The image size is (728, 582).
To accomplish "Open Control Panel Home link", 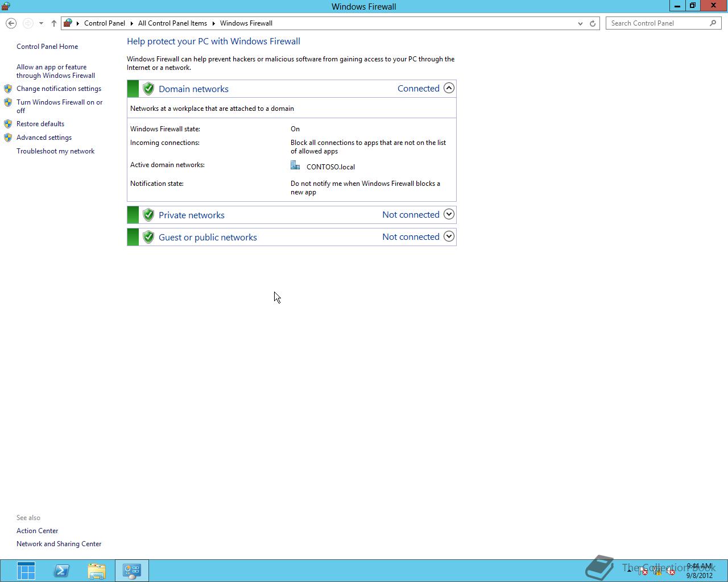I will tap(47, 47).
